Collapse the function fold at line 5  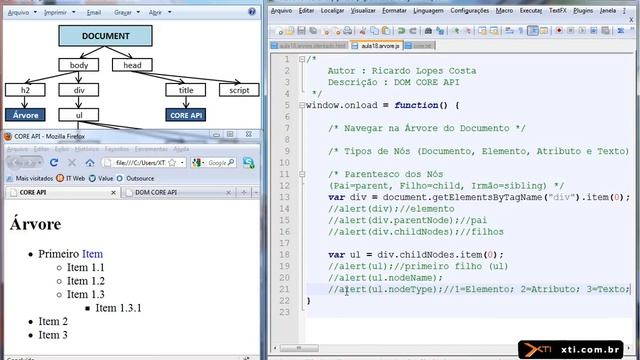(x=302, y=105)
